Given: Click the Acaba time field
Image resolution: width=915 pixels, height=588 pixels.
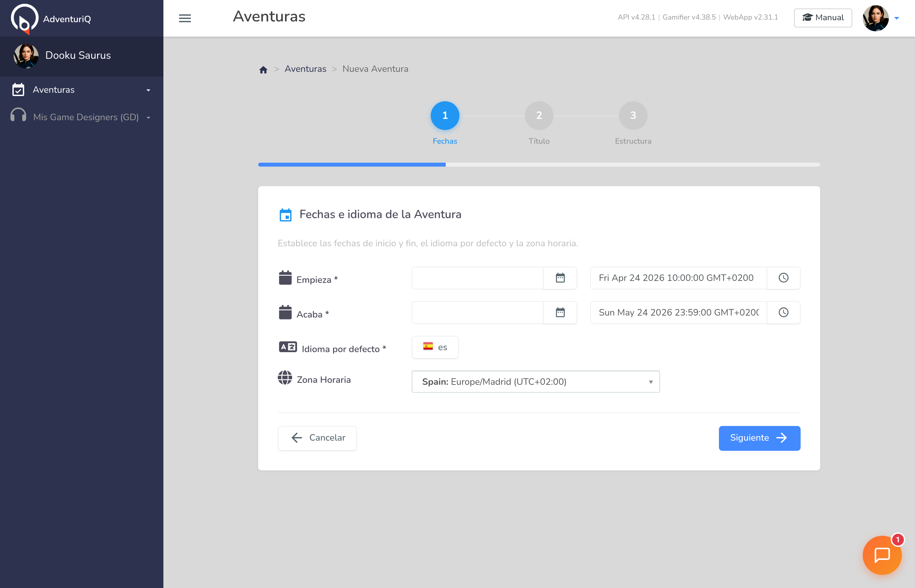Looking at the screenshot, I should [678, 313].
